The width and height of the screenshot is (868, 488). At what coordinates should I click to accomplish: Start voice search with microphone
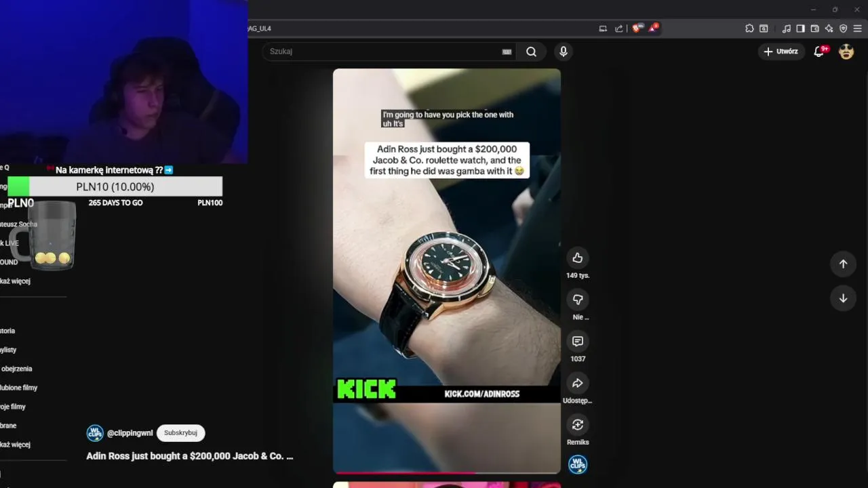click(x=563, y=52)
